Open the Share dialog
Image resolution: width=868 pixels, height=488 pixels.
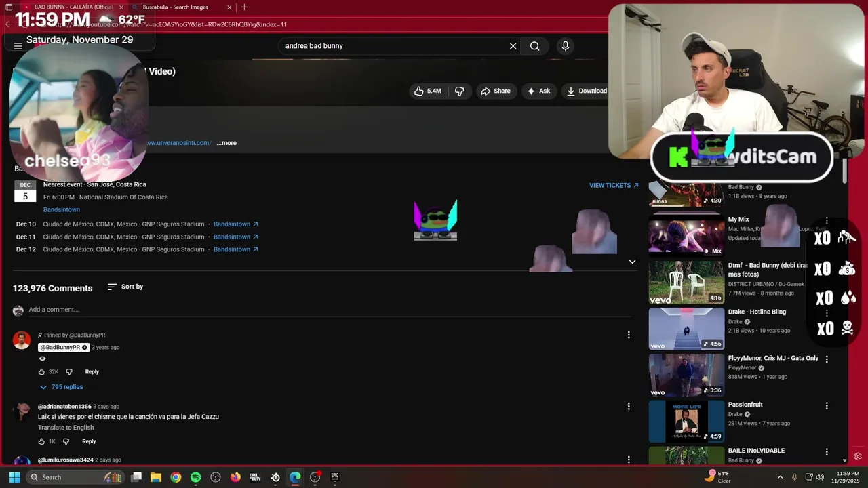pyautogui.click(x=496, y=91)
